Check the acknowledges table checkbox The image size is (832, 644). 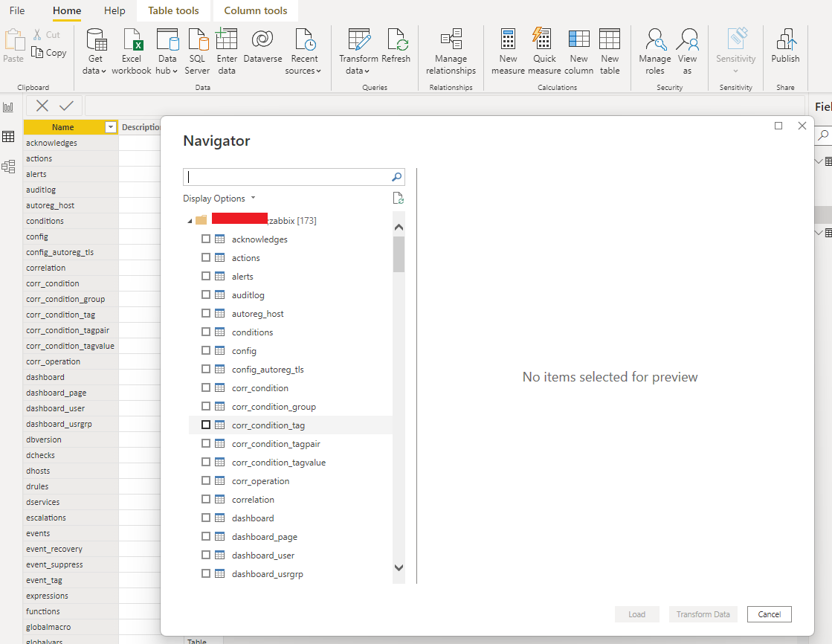coord(206,239)
